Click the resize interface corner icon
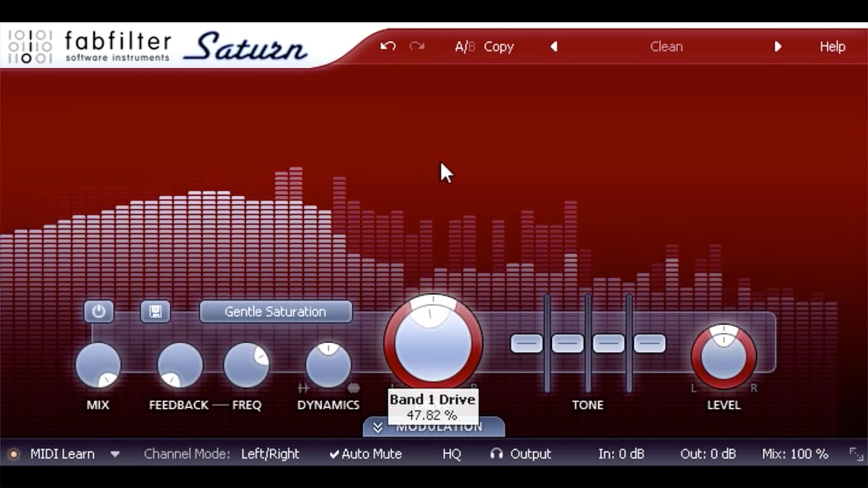The image size is (868, 488). point(856,454)
